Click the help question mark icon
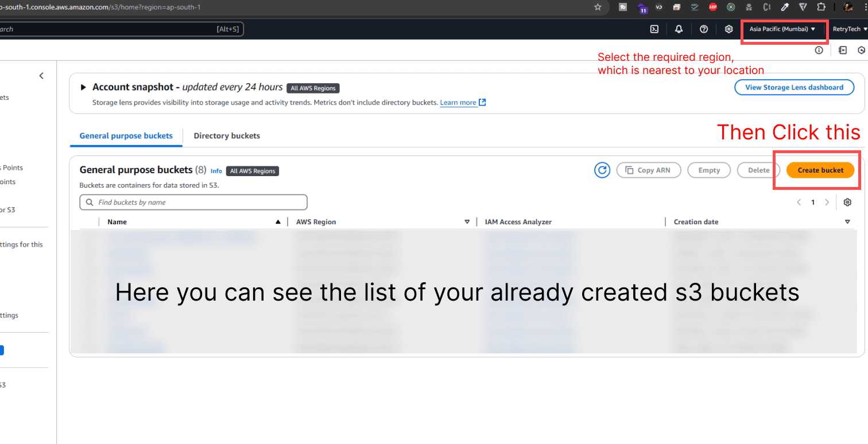868x444 pixels. 704,29
